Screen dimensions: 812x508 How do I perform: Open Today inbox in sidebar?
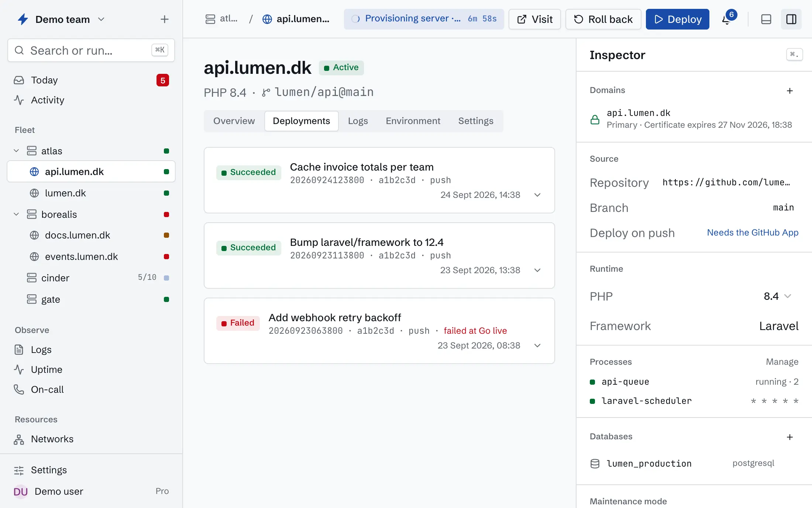click(91, 80)
